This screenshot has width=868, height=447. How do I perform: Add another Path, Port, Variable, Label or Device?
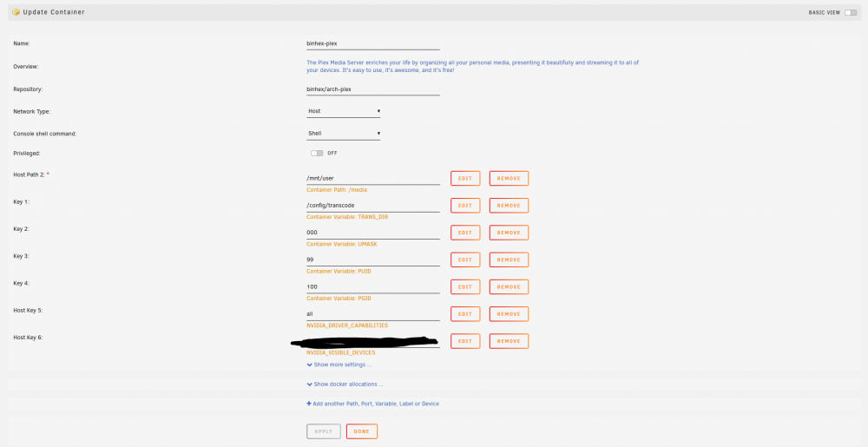(375, 404)
